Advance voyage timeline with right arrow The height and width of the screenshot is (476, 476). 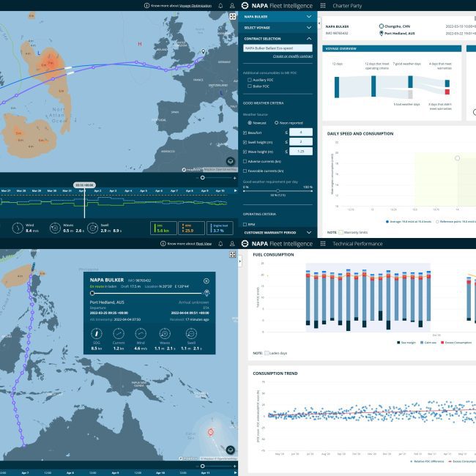235,190
